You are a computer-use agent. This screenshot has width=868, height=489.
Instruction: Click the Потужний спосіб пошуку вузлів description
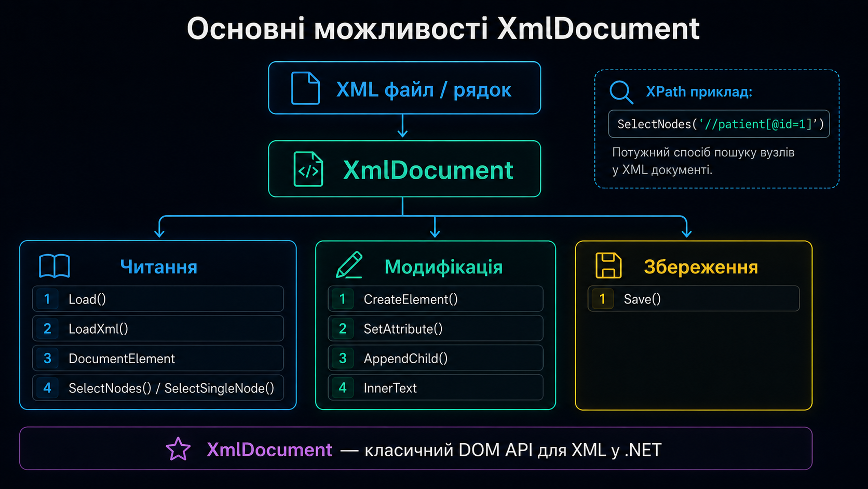(703, 161)
